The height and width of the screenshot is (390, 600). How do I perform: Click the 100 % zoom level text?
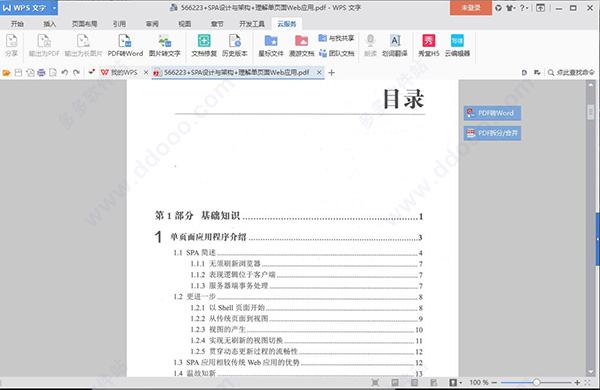click(479, 382)
